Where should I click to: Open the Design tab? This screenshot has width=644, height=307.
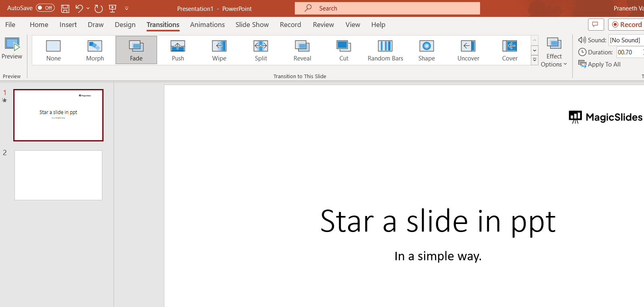point(125,25)
